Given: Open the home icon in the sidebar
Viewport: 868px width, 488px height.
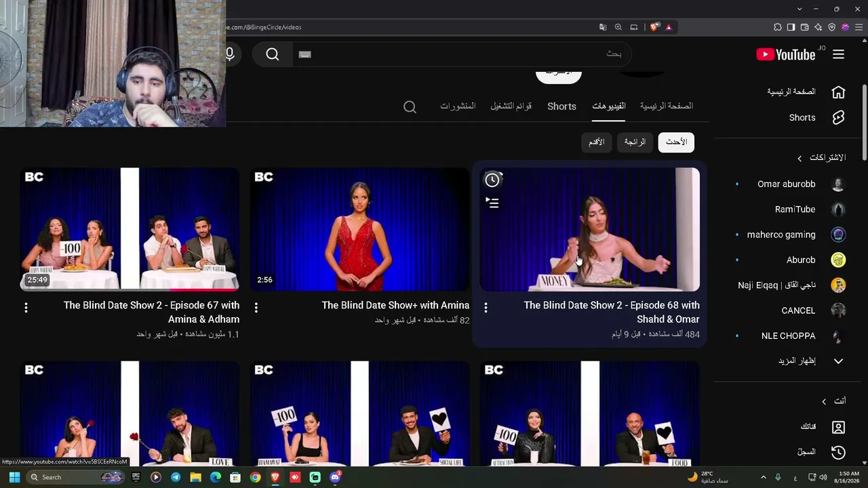Looking at the screenshot, I should pos(838,92).
